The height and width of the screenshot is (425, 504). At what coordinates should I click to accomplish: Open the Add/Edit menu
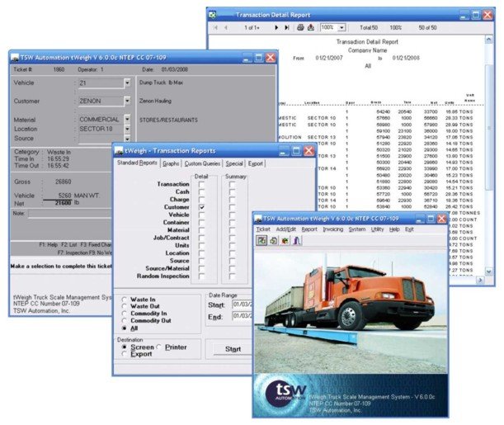point(285,229)
